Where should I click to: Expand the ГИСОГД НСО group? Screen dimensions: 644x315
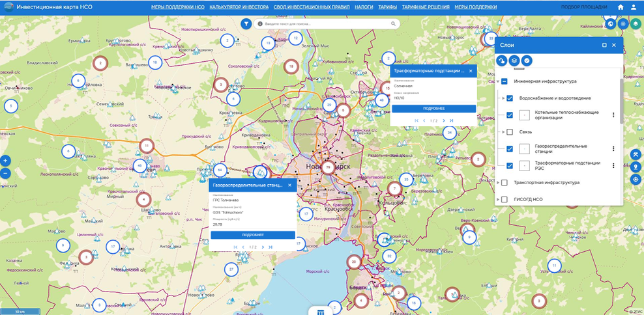tap(498, 199)
